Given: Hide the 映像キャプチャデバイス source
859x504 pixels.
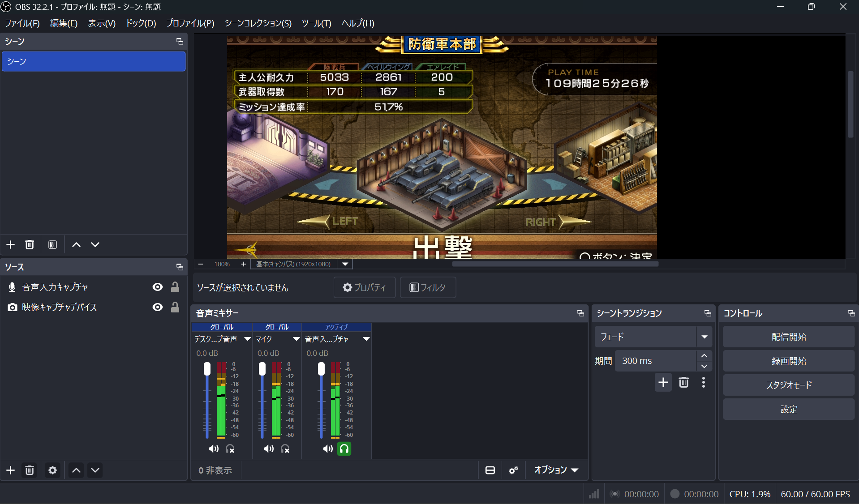Looking at the screenshot, I should pos(158,307).
